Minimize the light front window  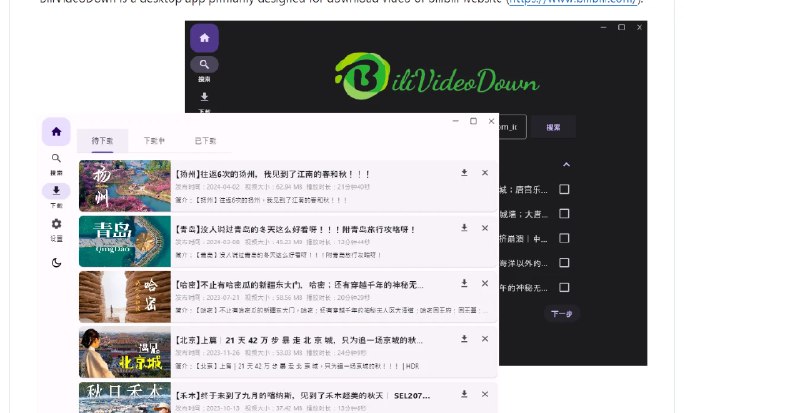(456, 121)
